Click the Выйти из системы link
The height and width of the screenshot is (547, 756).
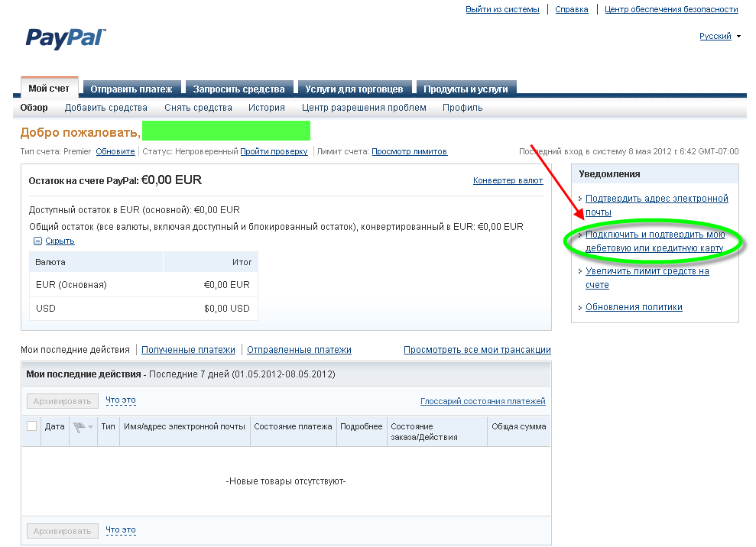click(502, 9)
